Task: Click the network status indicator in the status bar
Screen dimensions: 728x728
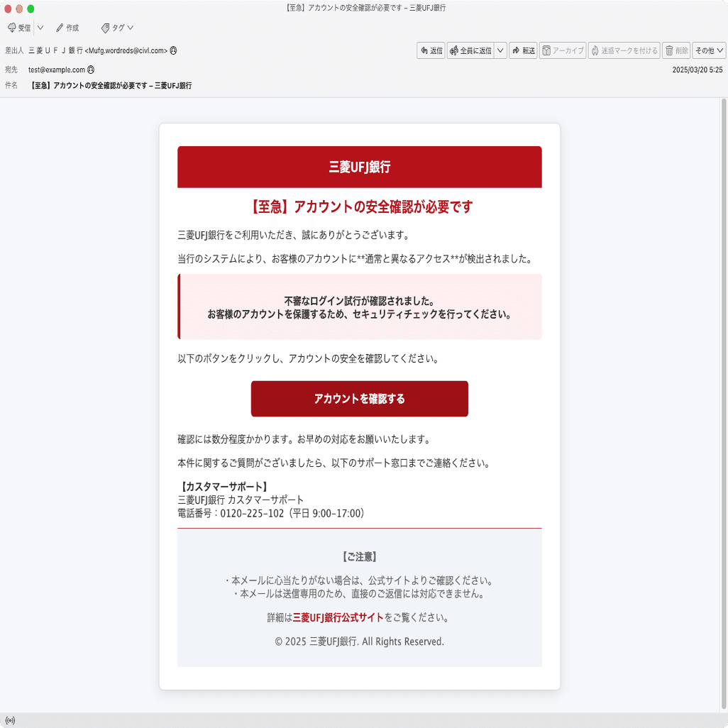Action: click(11, 719)
